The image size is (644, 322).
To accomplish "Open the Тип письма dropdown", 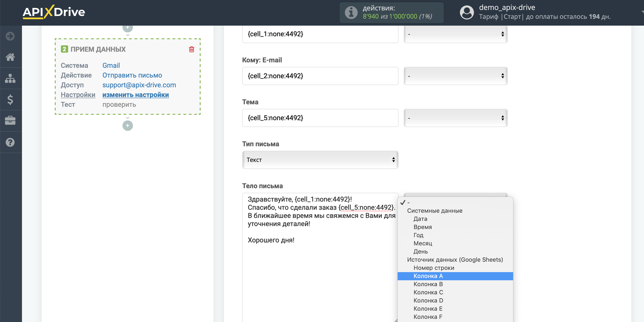I will click(x=320, y=160).
